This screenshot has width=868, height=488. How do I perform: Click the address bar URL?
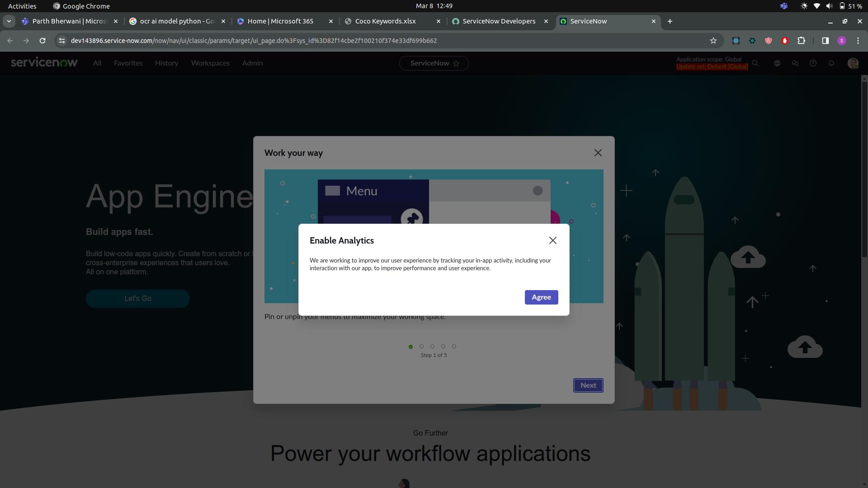(254, 41)
